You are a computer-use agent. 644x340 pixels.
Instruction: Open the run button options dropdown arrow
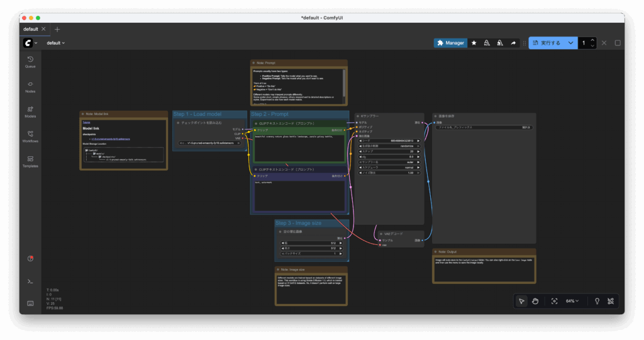[x=570, y=43]
